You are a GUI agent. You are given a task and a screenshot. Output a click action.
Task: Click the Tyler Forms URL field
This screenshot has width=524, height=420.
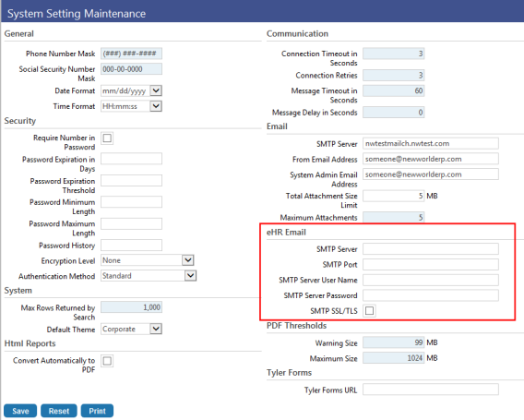431,390
